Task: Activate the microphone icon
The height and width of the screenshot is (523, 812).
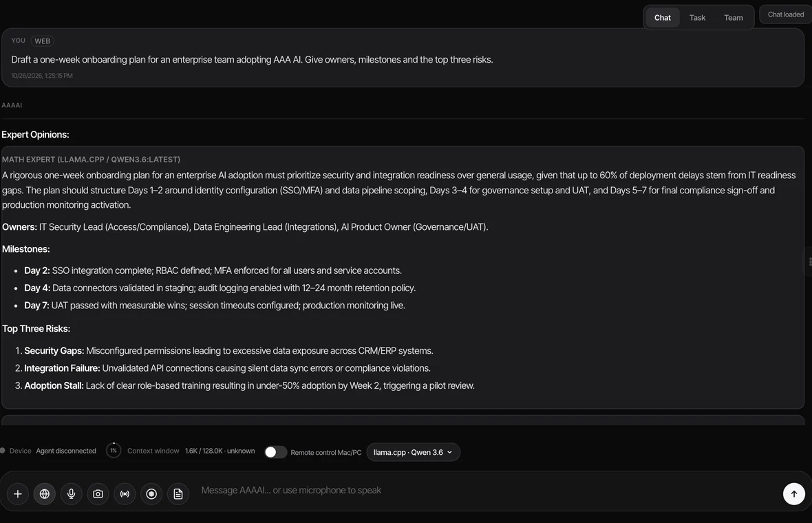Action: click(72, 494)
